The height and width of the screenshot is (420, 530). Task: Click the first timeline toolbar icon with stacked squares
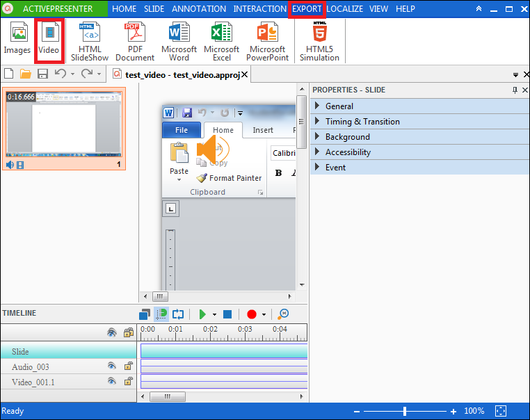(145, 314)
